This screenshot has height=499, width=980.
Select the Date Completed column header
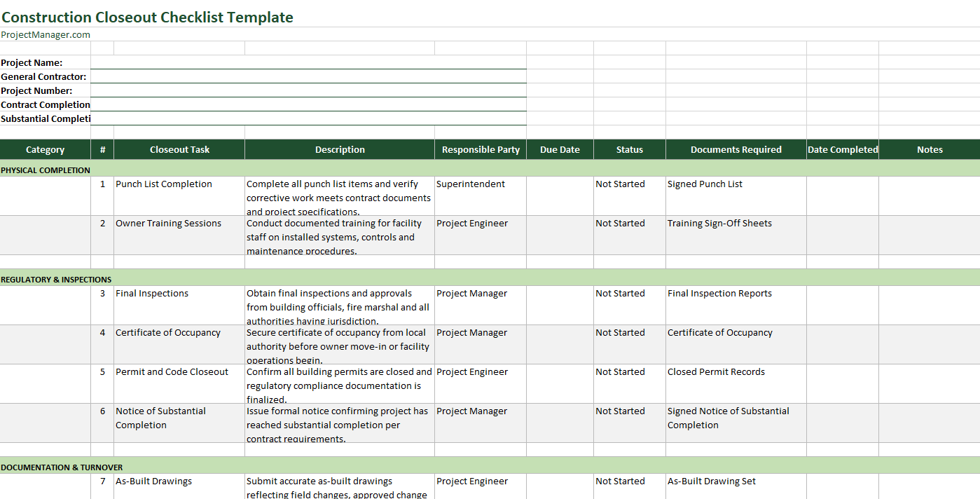(843, 149)
